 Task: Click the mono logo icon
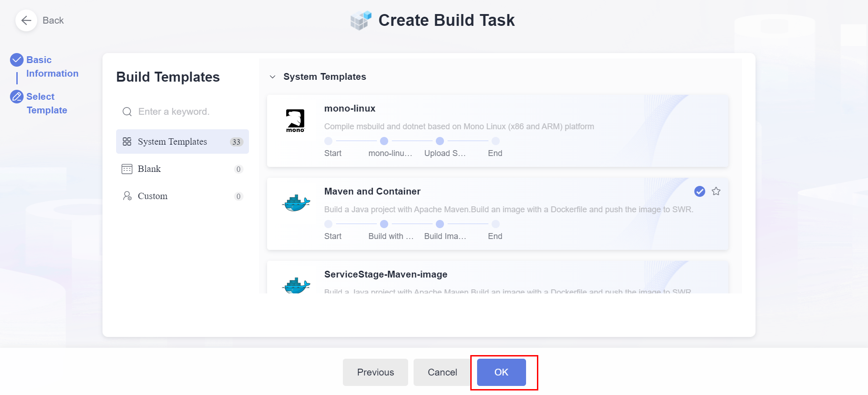pyautogui.click(x=295, y=121)
